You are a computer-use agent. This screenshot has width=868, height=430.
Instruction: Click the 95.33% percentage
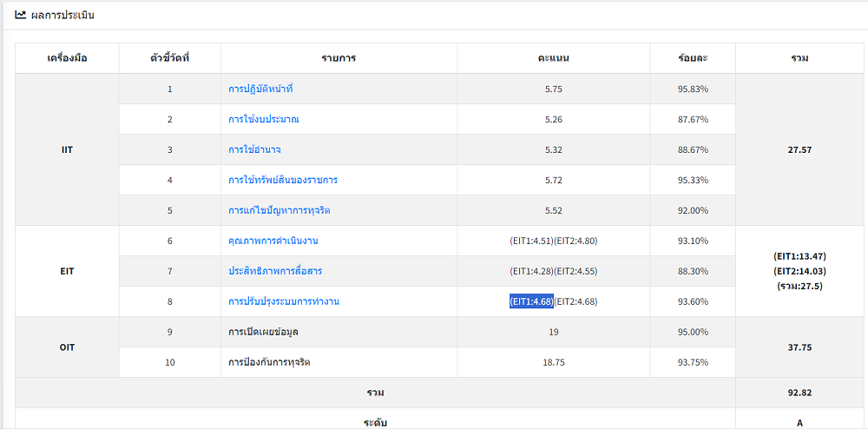point(693,180)
